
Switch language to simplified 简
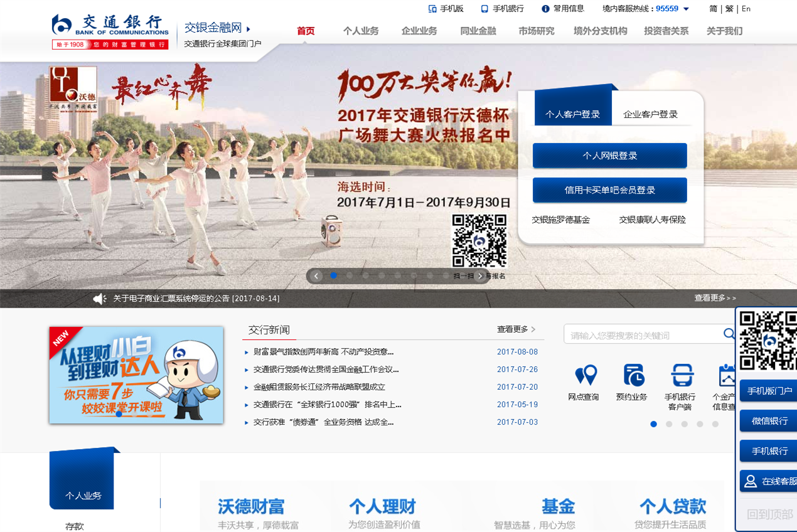[713, 9]
